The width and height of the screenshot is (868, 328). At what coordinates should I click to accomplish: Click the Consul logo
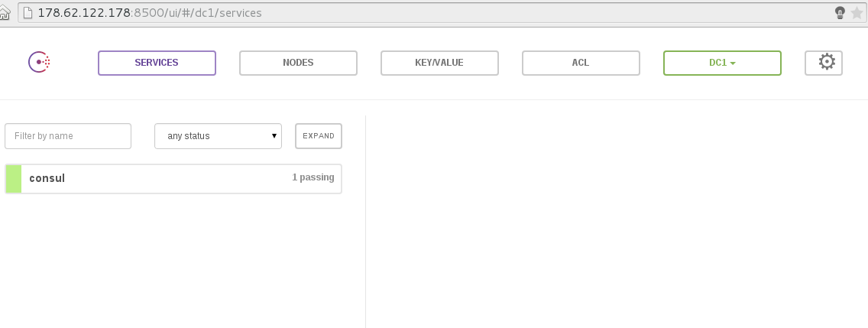click(40, 63)
